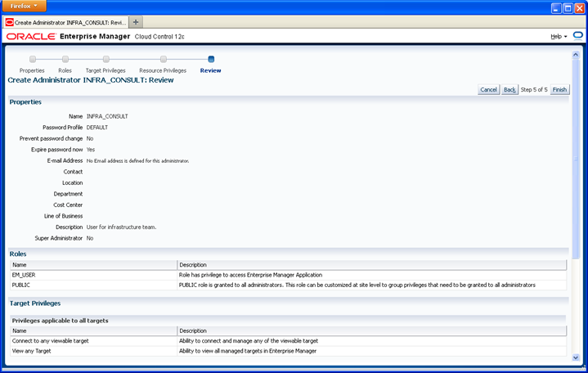Sort Roles table by Description header

coord(371,265)
